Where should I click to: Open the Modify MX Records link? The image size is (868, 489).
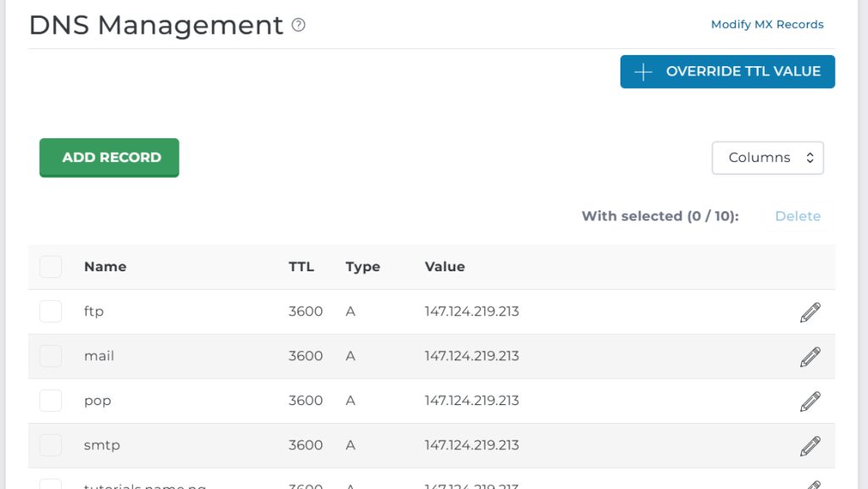coord(767,25)
